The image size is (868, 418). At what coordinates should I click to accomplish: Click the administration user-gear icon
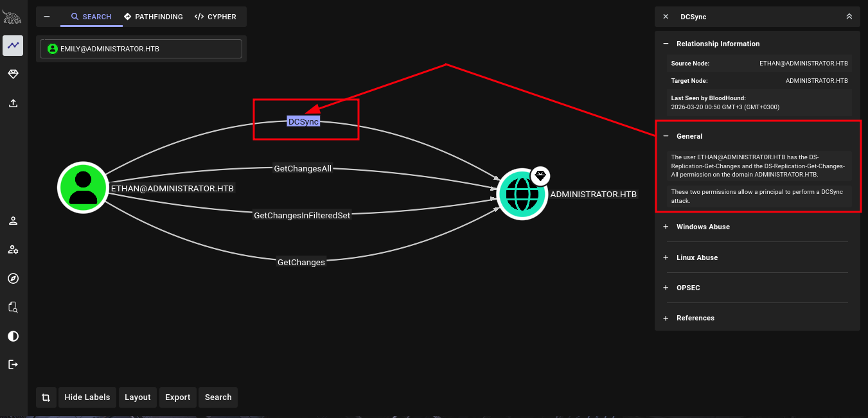coord(13,250)
